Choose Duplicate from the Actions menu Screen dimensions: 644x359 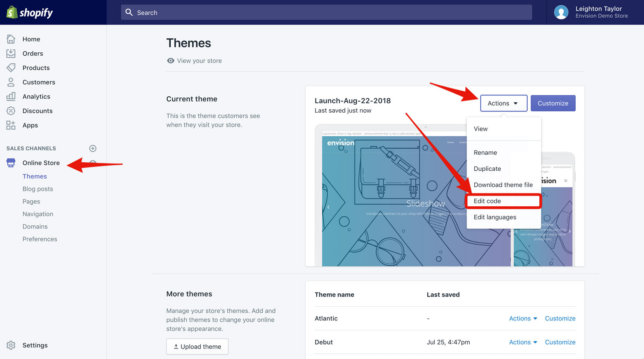[x=504, y=169]
